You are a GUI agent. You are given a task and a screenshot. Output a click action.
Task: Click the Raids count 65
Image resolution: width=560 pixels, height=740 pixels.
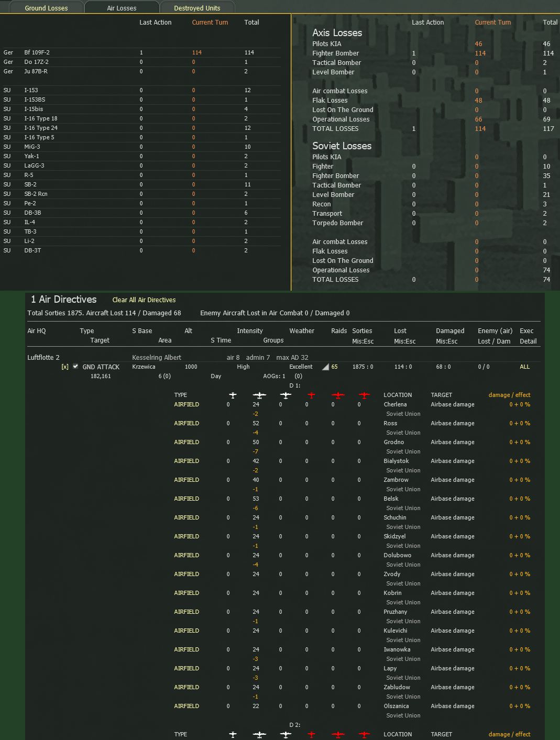pyautogui.click(x=334, y=367)
